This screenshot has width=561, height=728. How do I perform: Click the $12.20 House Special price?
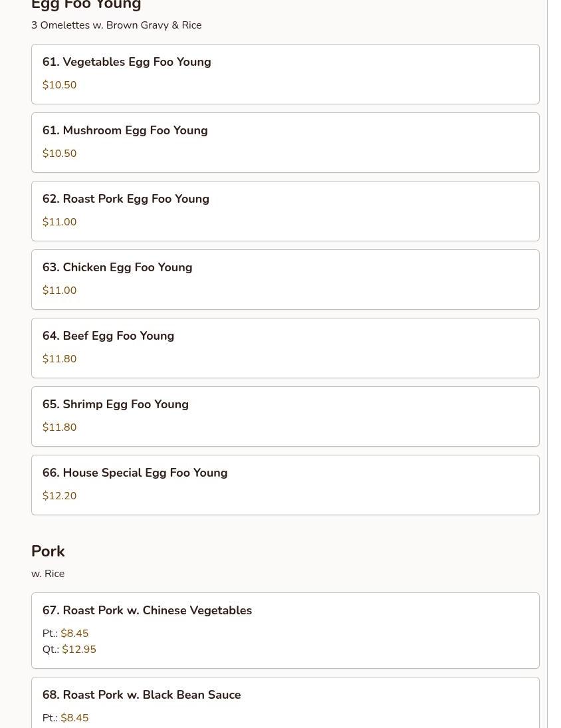pyautogui.click(x=60, y=496)
